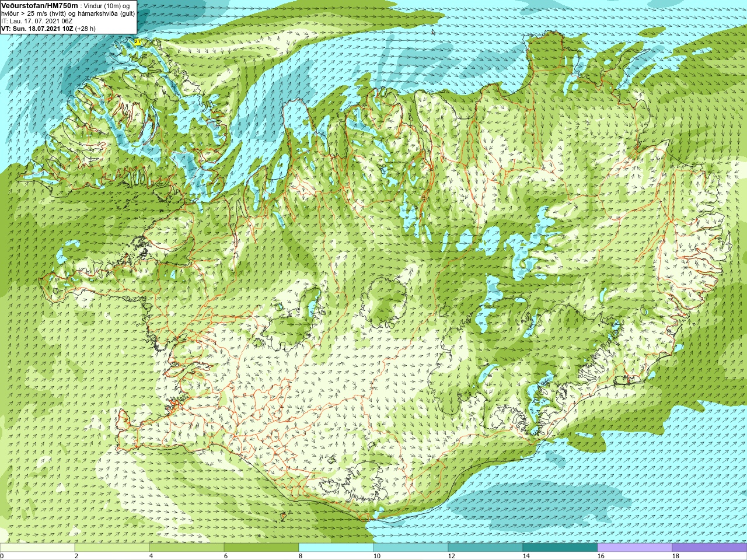Viewport: 747px width, 560px height.
Task: Select the medium green 4–6 m/s legend swatch
Action: pos(187,548)
